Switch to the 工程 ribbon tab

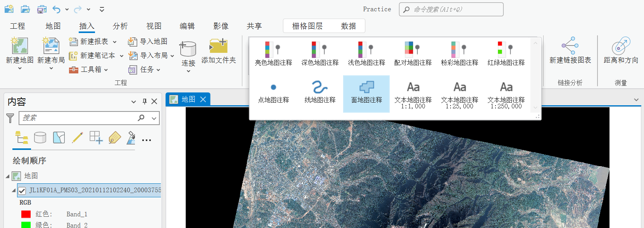click(x=17, y=26)
